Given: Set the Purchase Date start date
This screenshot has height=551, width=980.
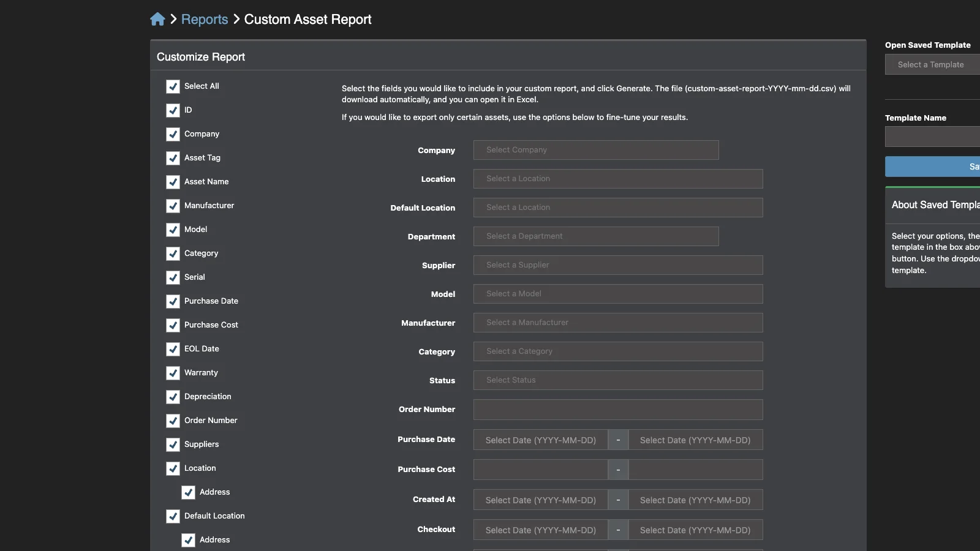Looking at the screenshot, I should pos(540,440).
